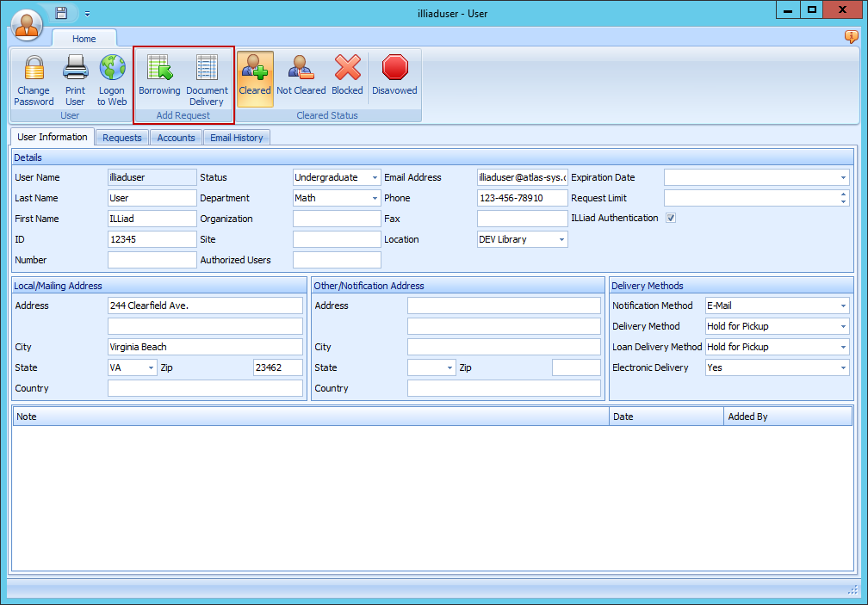The height and width of the screenshot is (605, 868).
Task: Add a new Borrowing request
Action: coord(159,77)
